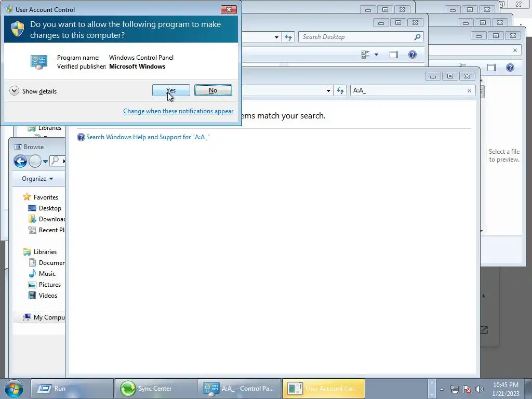Click the network tray icon
The image size is (532, 399).
454,389
